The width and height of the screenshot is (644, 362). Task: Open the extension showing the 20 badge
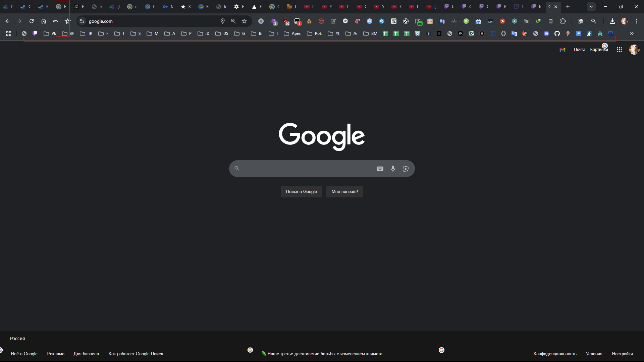coord(286,21)
